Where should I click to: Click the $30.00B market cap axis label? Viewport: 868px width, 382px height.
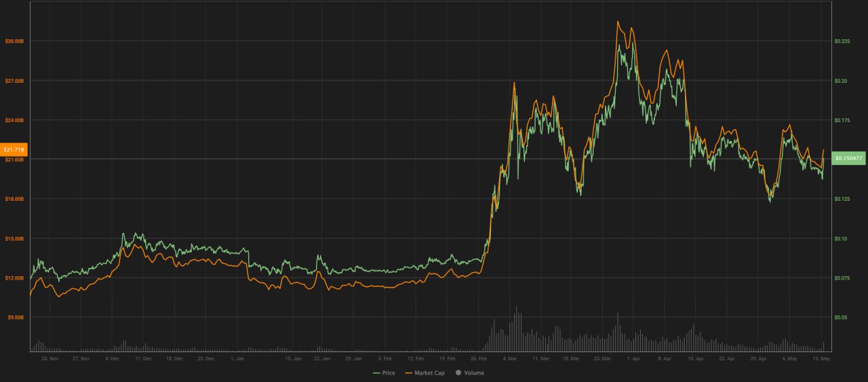14,41
